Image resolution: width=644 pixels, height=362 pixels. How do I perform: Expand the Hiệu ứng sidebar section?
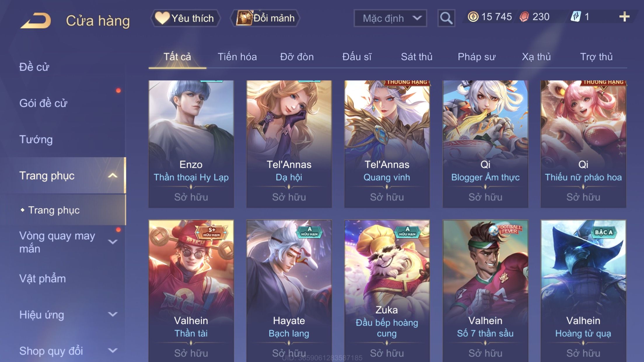point(113,314)
